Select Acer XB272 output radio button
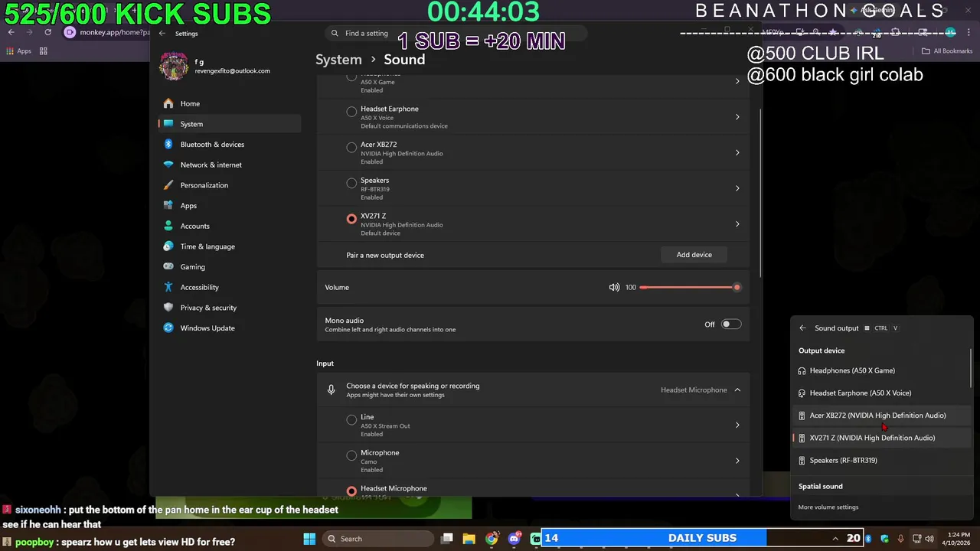 (x=351, y=147)
